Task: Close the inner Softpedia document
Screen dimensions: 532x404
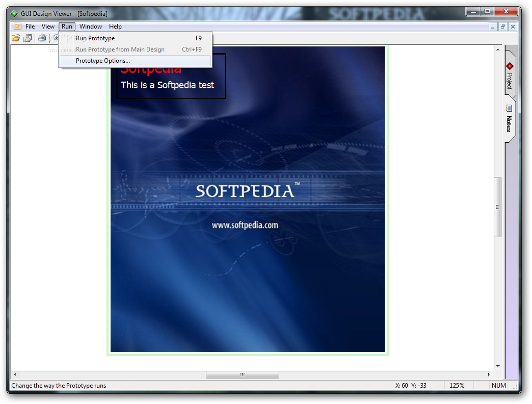Action: click(513, 27)
